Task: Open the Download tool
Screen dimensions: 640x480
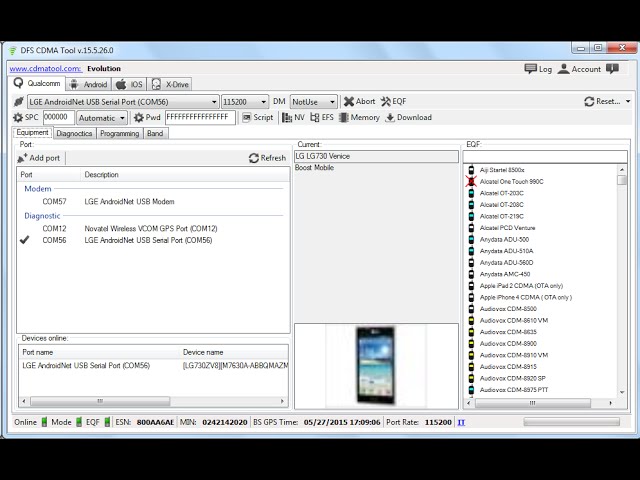Action: 408,118
